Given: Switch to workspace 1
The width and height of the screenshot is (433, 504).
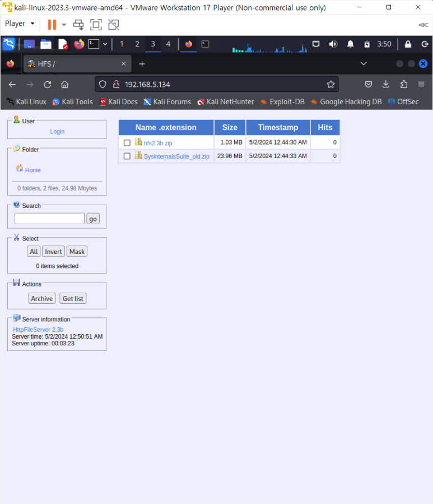Looking at the screenshot, I should coord(122,44).
